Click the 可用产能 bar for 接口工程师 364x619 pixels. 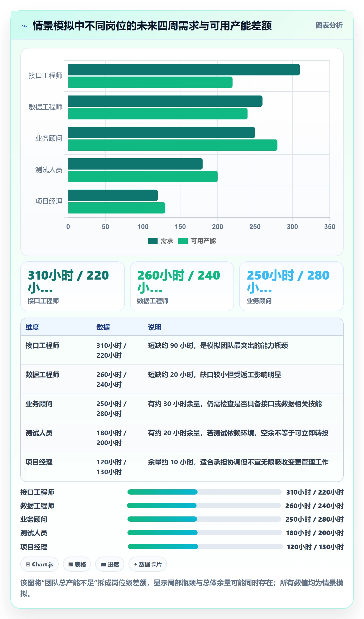click(x=150, y=82)
